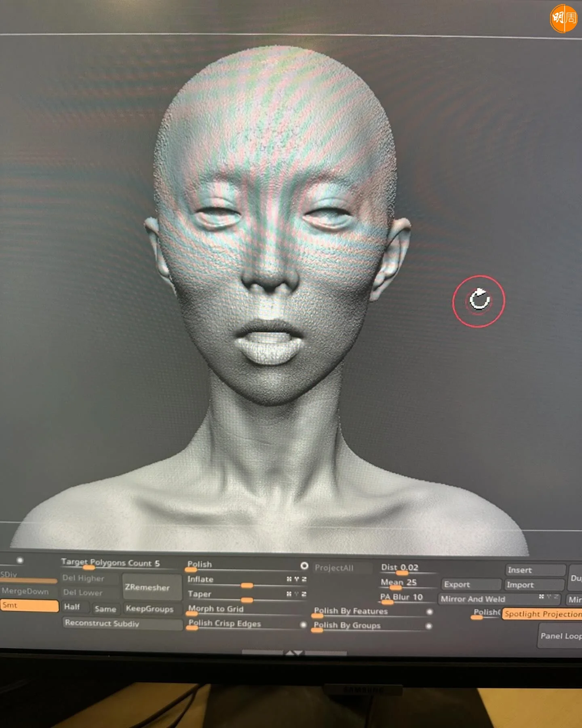
Task: Click the Polish By Groups dot icon
Action: (x=429, y=626)
